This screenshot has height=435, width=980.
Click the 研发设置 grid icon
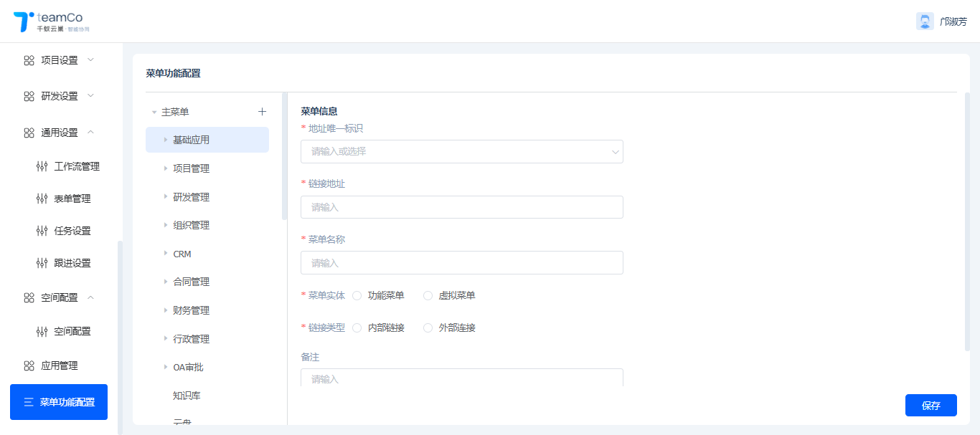tap(29, 96)
